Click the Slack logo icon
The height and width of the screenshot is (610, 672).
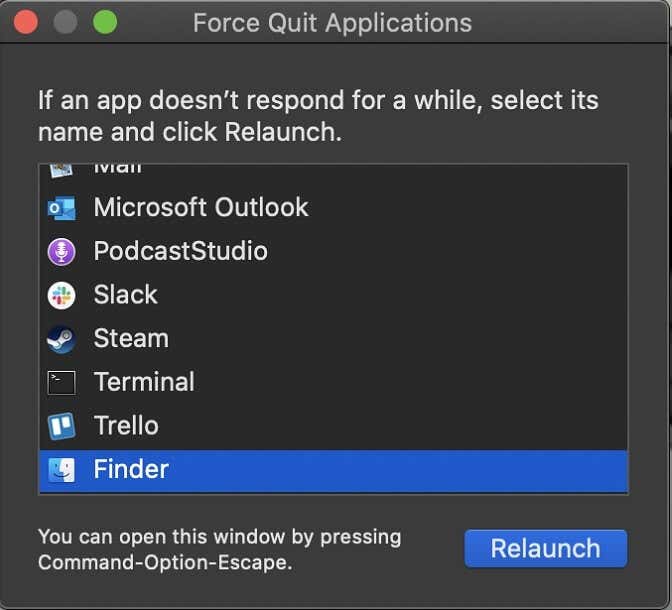[x=61, y=295]
